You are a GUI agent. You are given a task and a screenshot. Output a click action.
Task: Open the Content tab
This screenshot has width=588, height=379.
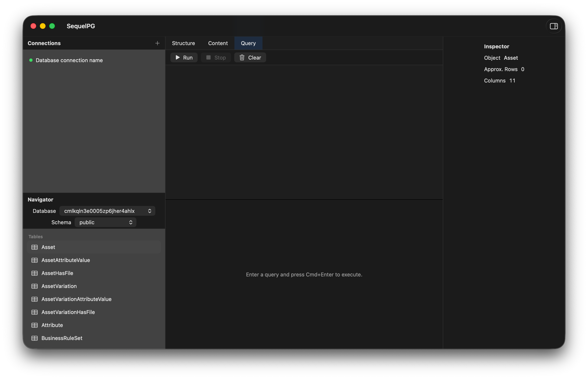[218, 43]
